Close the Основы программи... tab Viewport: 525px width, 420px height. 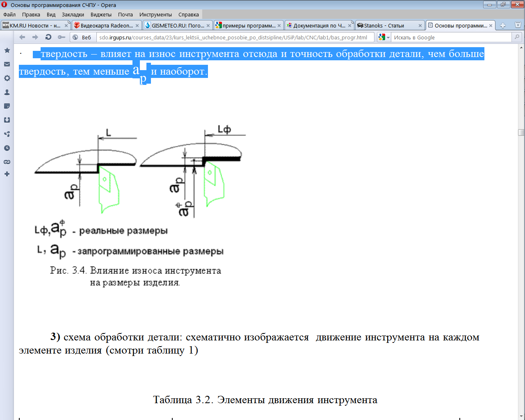[491, 25]
